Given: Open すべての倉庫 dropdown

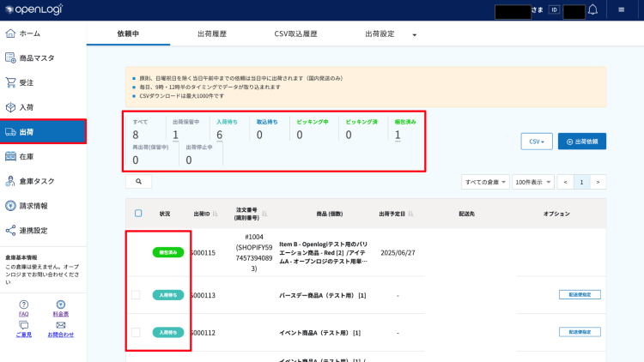Looking at the screenshot, I should click(485, 182).
